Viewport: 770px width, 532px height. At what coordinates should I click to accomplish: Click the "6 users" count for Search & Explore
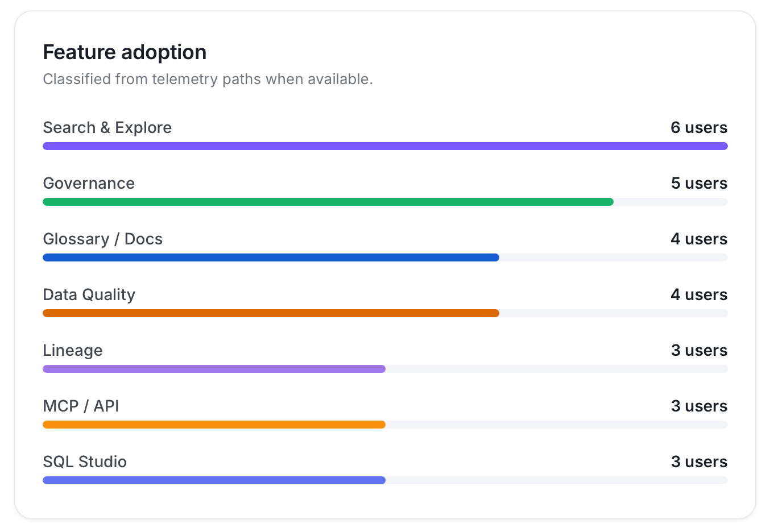(x=699, y=127)
